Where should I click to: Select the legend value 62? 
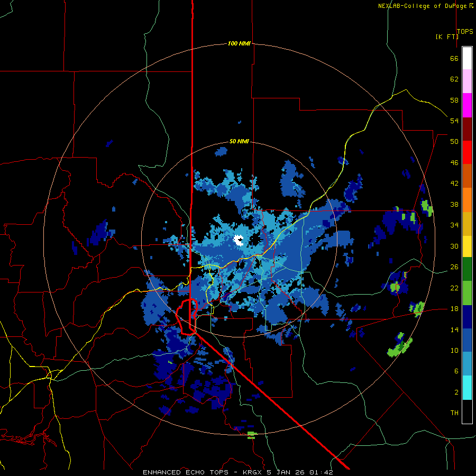tap(454, 79)
